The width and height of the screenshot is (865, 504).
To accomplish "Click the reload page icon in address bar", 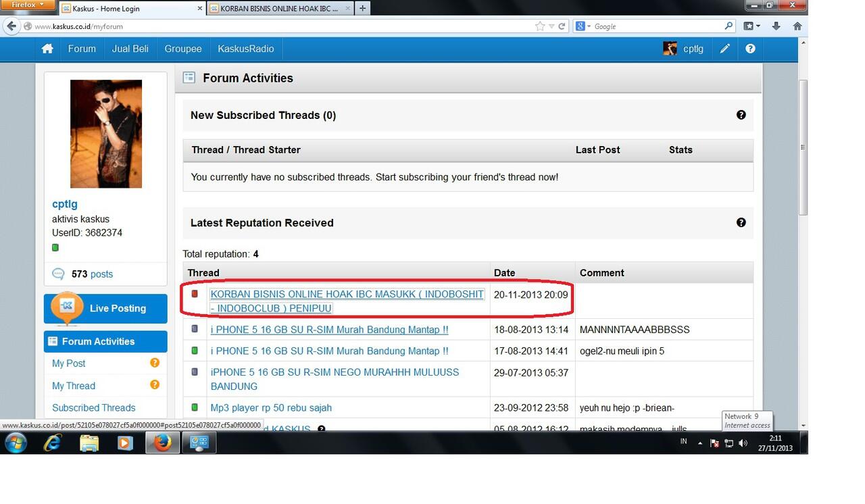I will pos(562,26).
